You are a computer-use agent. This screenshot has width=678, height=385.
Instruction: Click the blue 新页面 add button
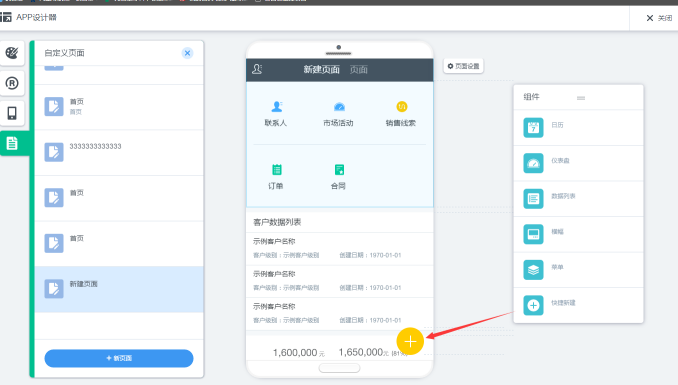pyautogui.click(x=119, y=358)
